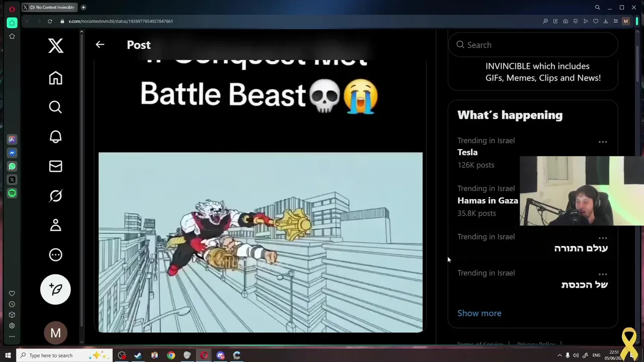Click the Battle Beast video in the post
Image resolution: width=644 pixels, height=362 pixels.
coord(261,242)
